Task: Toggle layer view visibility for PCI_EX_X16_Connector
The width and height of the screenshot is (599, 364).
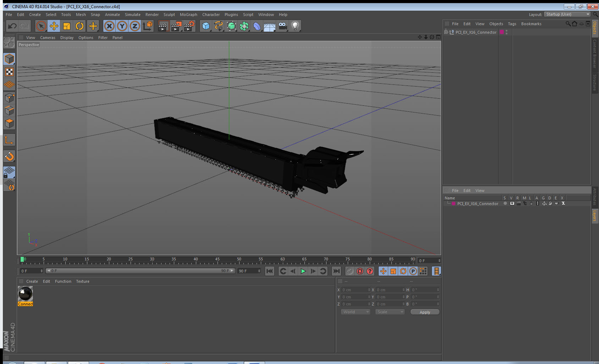Action: 512,204
